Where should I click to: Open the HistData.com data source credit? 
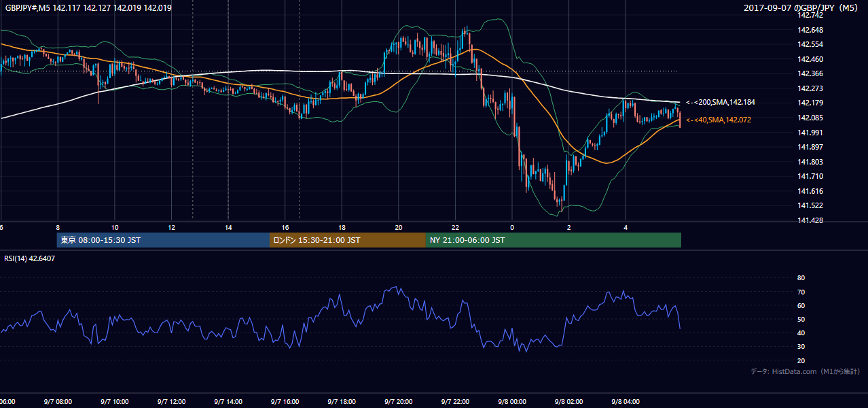pyautogui.click(x=806, y=371)
